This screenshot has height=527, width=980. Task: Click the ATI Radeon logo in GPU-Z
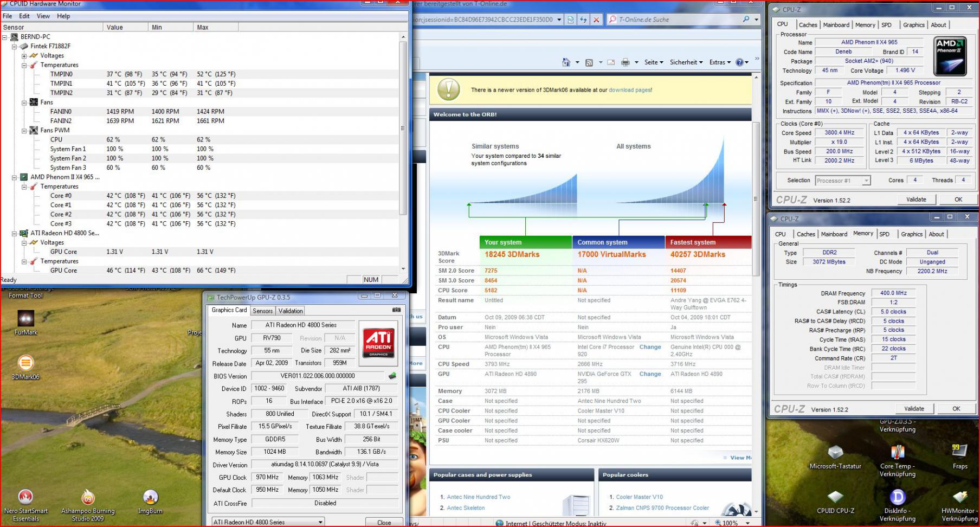tap(378, 343)
